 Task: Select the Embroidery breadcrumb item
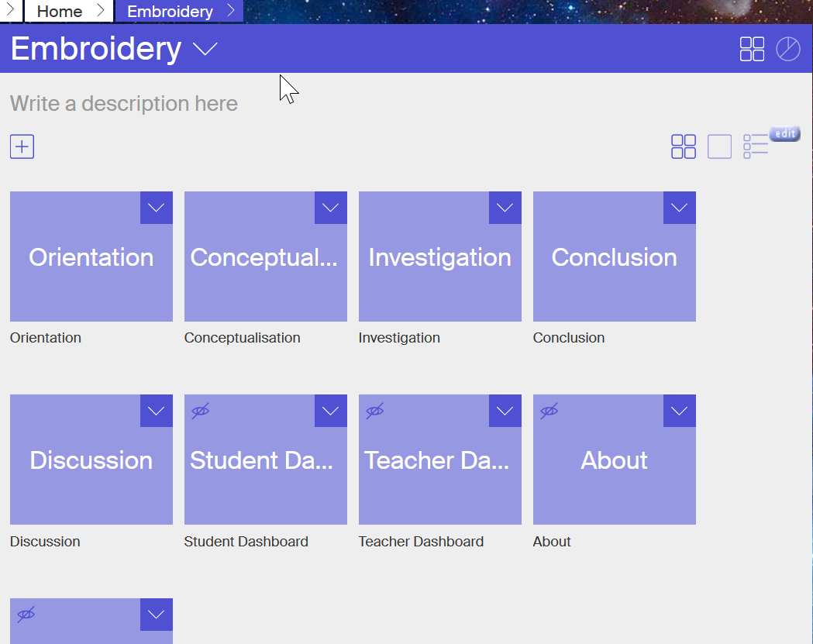click(170, 11)
